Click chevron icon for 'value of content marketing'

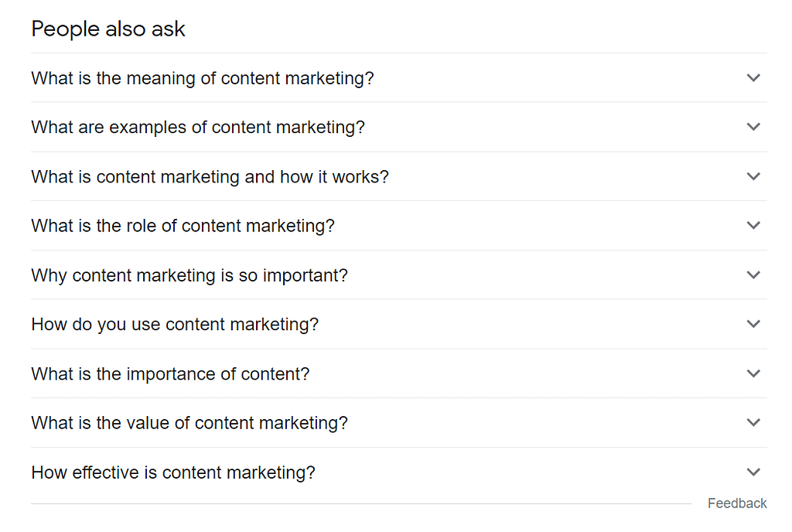coord(753,423)
